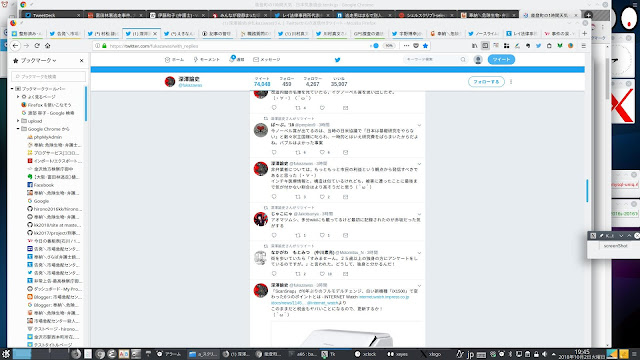Image resolution: width=640 pixels, height=360 pixels.
Task: Go to Twitter ホーム
Action: coord(174,60)
